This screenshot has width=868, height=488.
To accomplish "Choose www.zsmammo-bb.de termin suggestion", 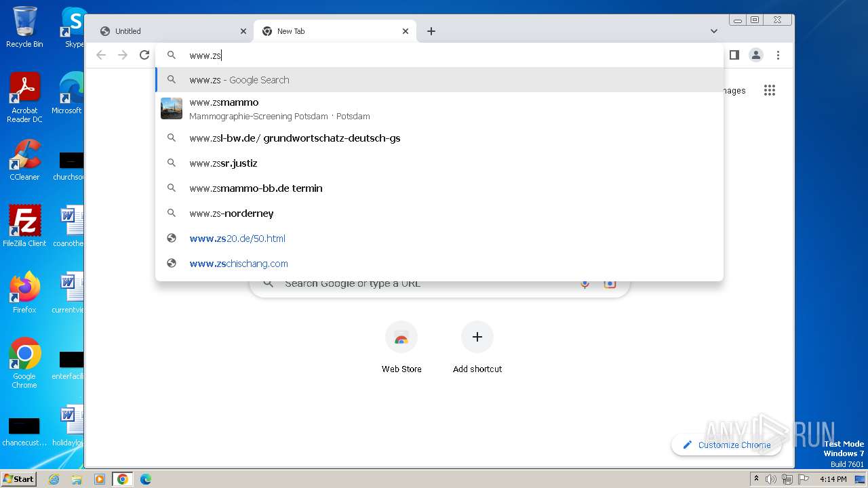I will 439,188.
